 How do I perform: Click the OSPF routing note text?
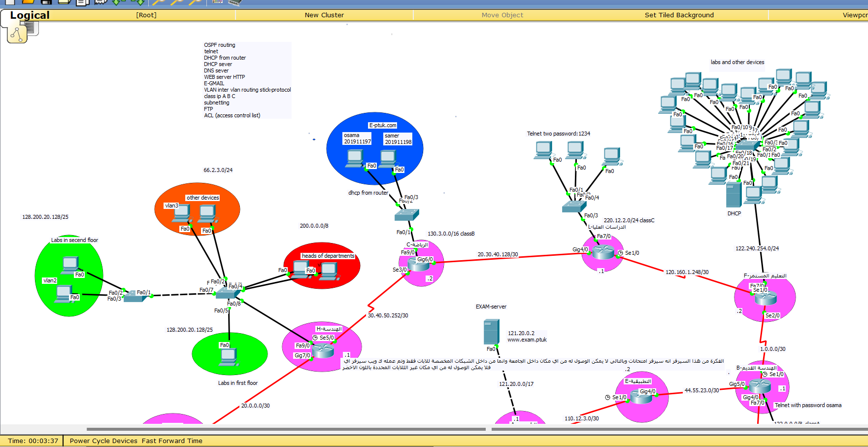pos(220,45)
